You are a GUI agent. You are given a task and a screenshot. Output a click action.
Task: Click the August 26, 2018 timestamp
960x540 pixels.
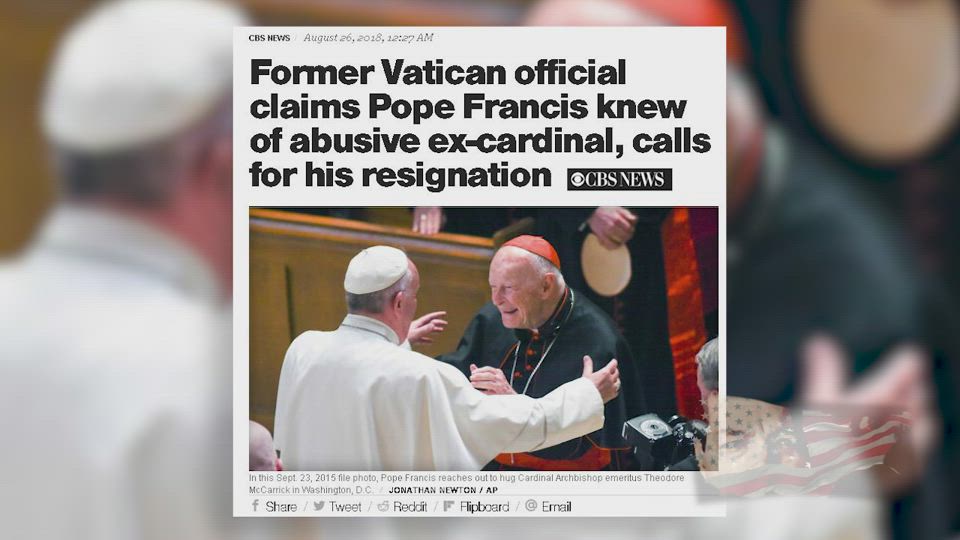pos(369,37)
